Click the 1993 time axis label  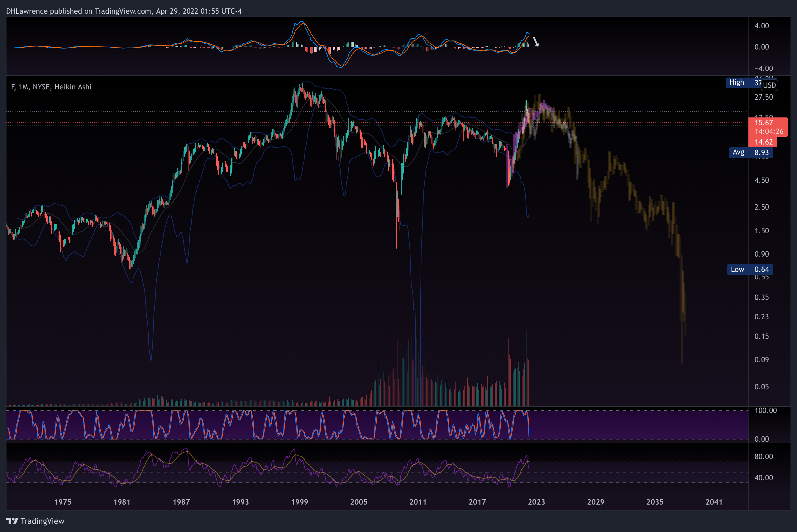[x=241, y=502]
